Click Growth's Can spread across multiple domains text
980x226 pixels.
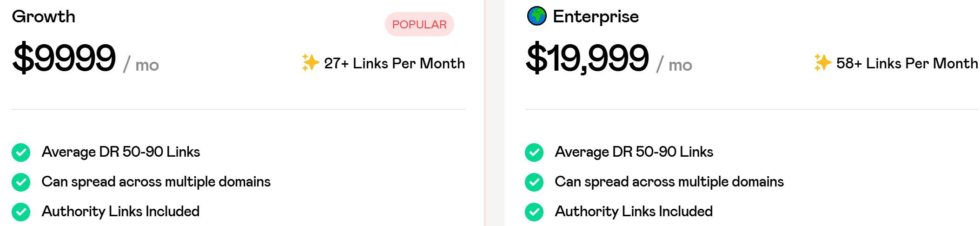(156, 182)
